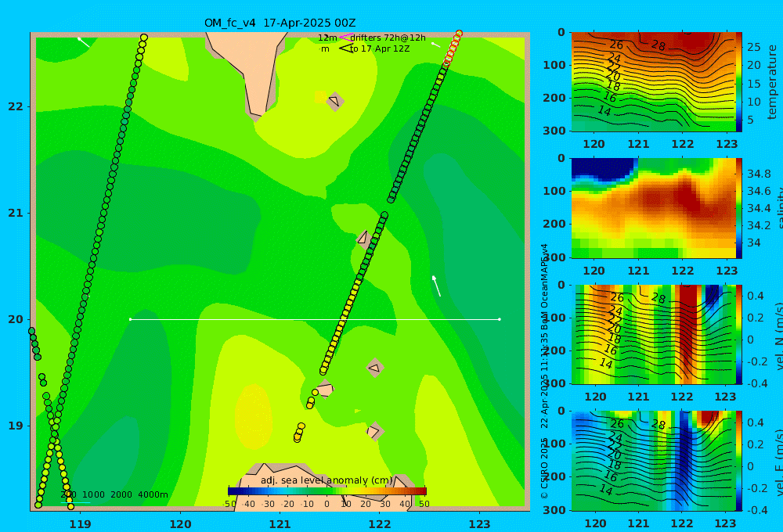Open the salinity depth section panel
The image size is (783, 532).
pyautogui.click(x=653, y=208)
